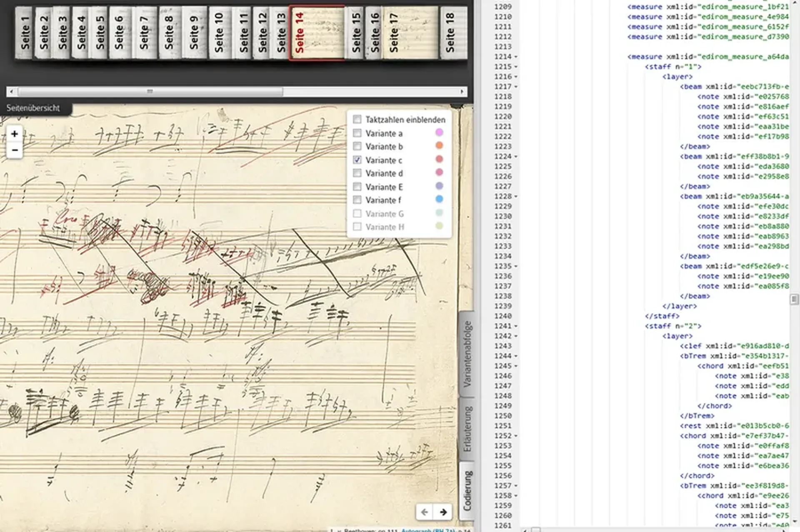The width and height of the screenshot is (800, 532).
Task: Uncheck the Variante c checkbox
Action: (x=357, y=160)
